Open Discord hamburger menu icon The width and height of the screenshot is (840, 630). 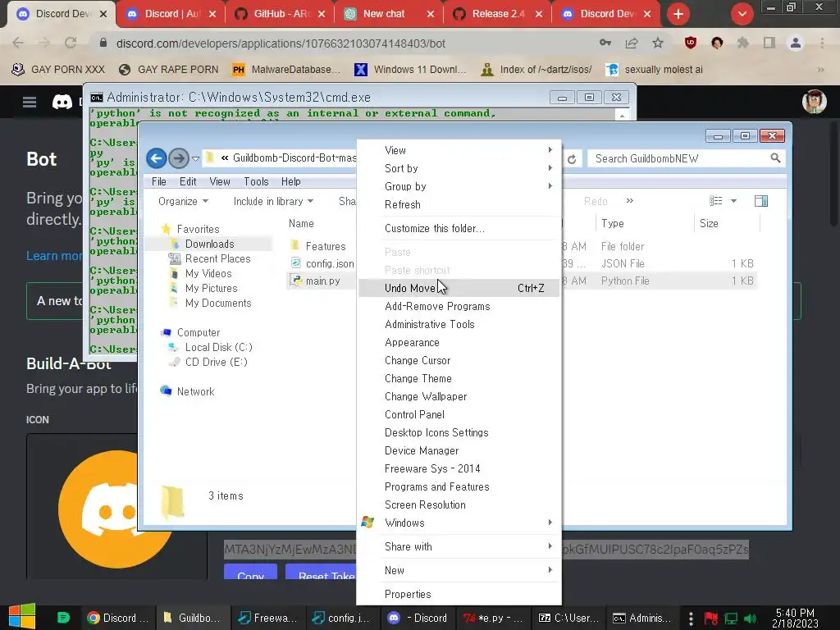pos(30,102)
